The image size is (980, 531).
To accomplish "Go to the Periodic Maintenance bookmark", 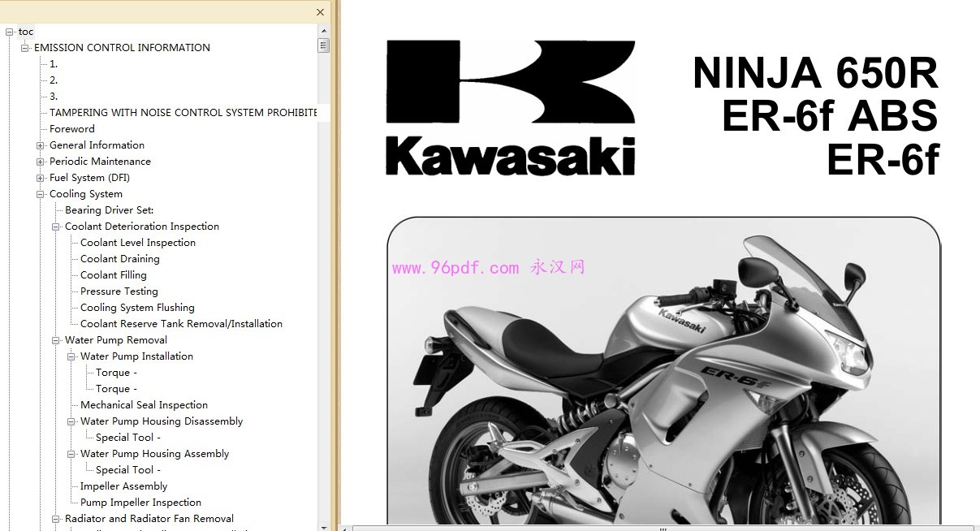I will click(x=100, y=162).
